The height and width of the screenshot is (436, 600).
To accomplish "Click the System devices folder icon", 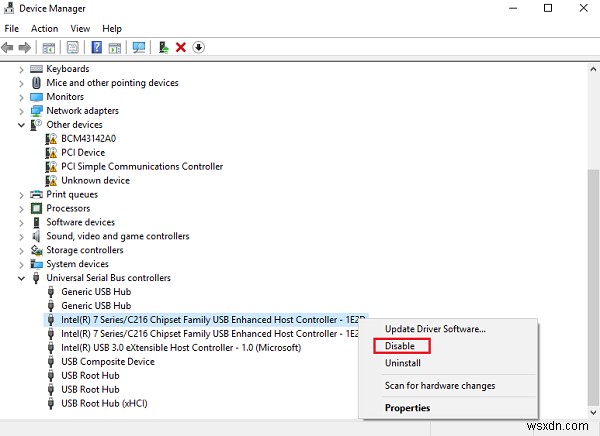I will 36,264.
